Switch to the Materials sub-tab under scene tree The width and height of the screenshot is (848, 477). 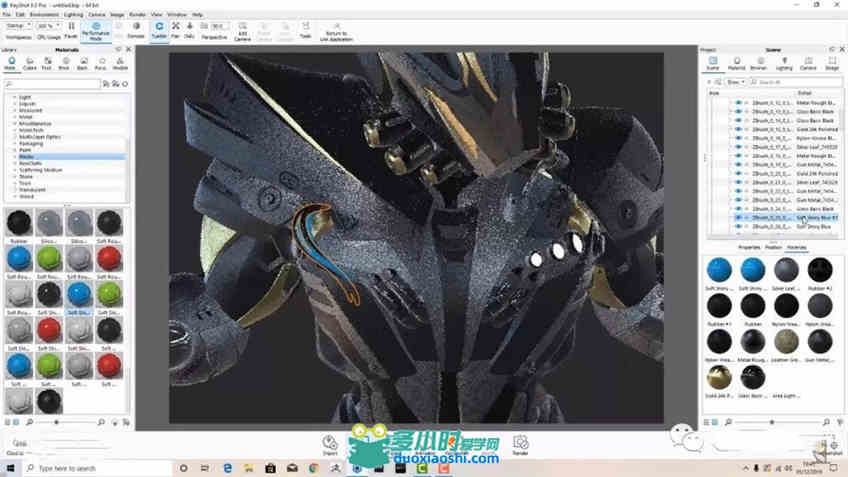click(x=796, y=247)
